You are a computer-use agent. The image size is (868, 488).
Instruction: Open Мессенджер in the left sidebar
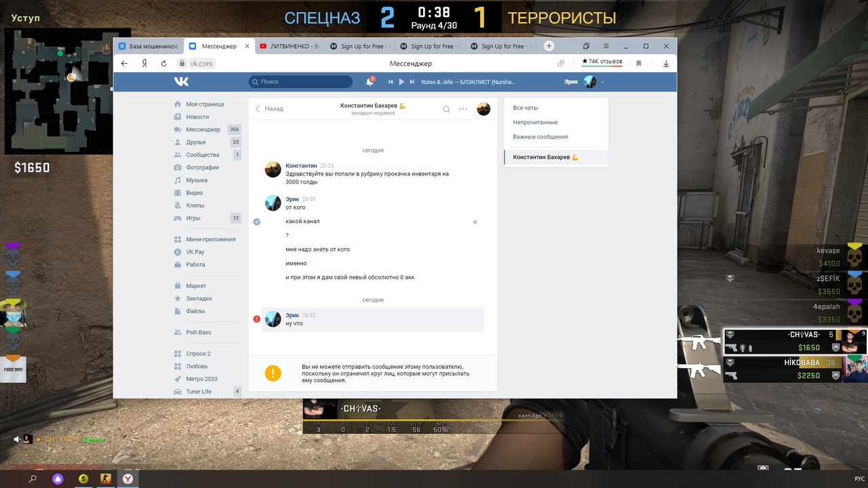203,129
